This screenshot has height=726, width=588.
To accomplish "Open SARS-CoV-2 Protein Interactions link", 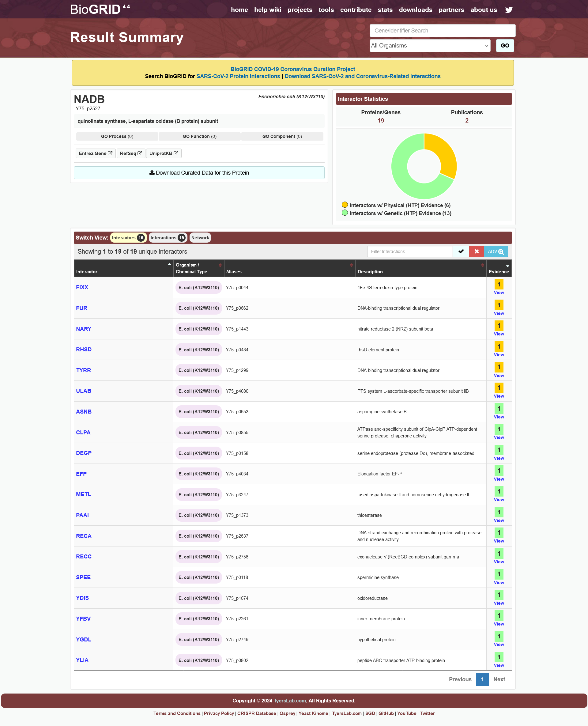I will pos(238,76).
